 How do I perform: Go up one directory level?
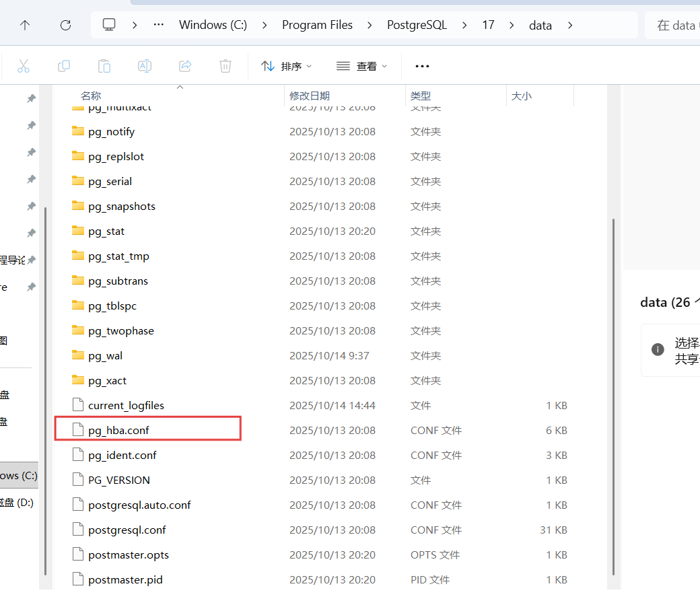click(25, 26)
